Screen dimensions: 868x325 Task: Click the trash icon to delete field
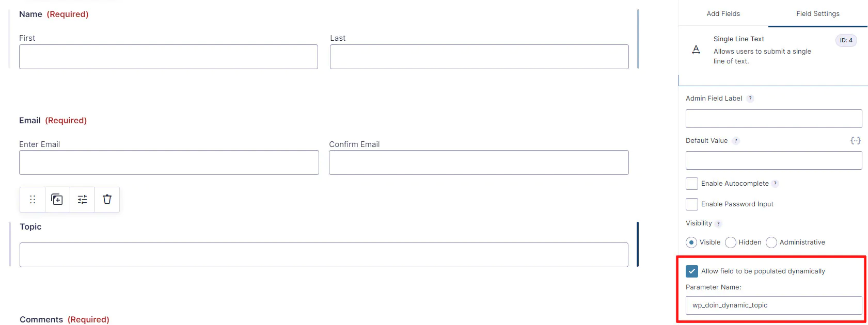107,200
